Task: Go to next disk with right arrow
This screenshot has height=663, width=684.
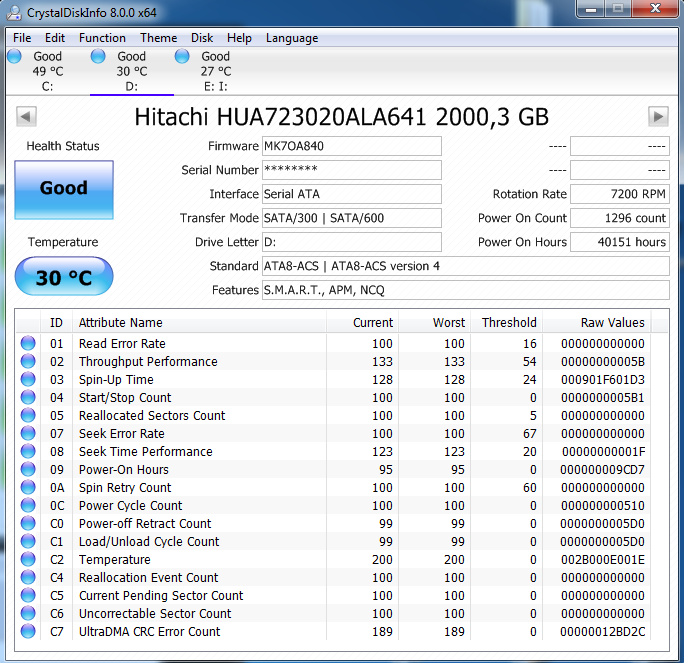Action: coord(658,116)
